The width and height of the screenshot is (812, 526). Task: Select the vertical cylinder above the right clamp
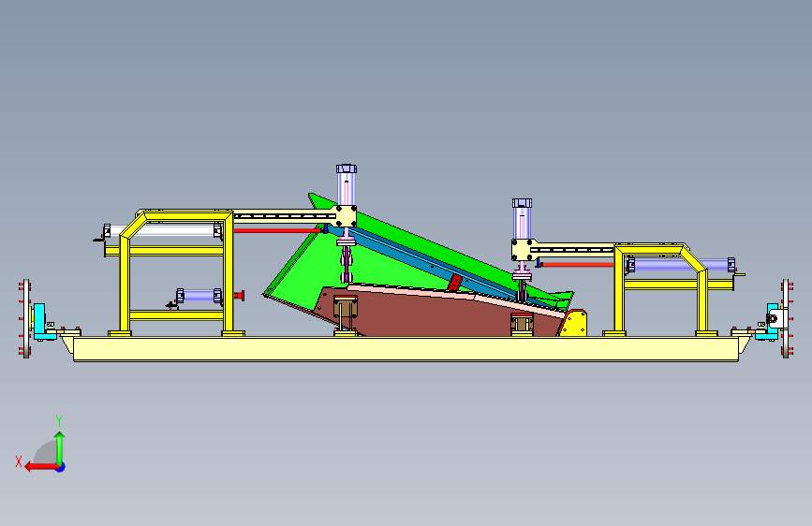[522, 218]
